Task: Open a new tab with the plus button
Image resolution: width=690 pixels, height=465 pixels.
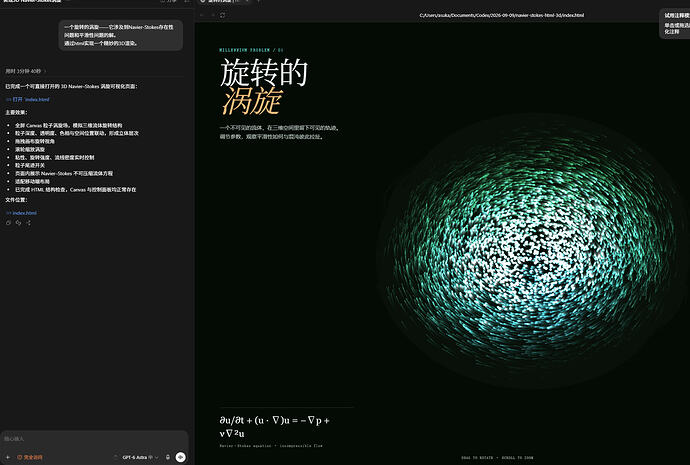Action: click(259, 2)
